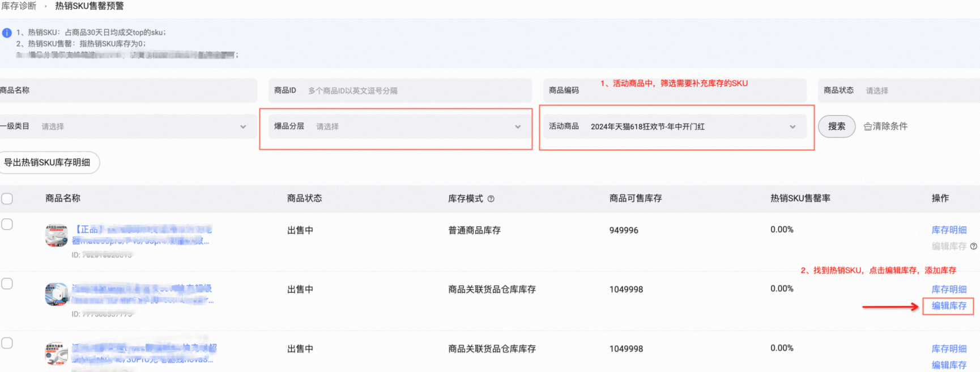This screenshot has height=372, width=980.
Task: Open 库存明细 for second product row
Action: [949, 289]
